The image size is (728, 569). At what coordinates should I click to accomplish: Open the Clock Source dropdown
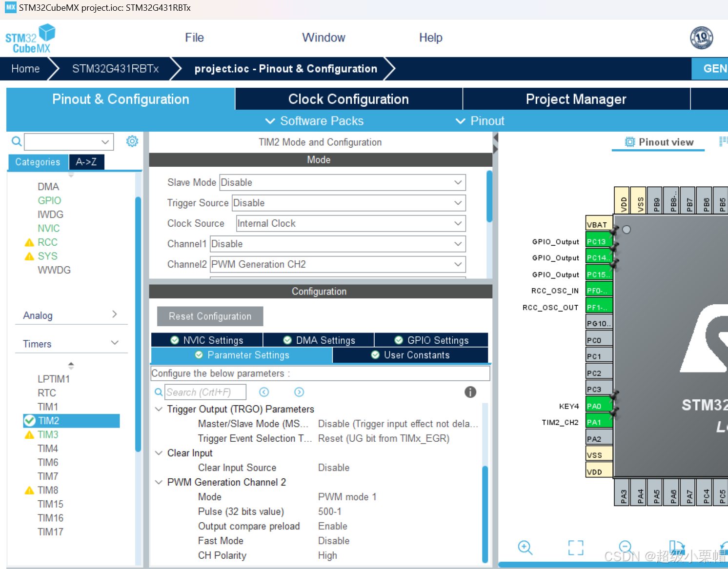(351, 223)
